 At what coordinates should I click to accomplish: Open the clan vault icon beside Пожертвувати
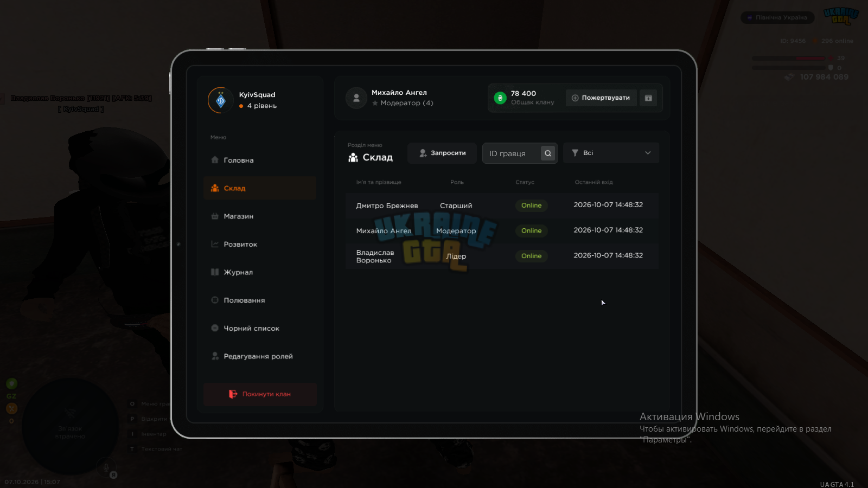[648, 98]
